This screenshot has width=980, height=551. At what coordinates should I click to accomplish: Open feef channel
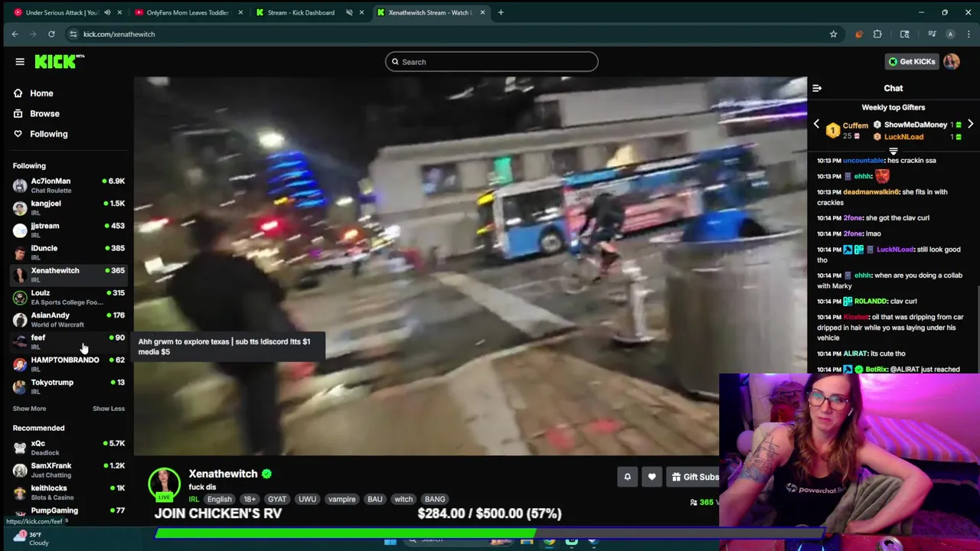pyautogui.click(x=68, y=342)
